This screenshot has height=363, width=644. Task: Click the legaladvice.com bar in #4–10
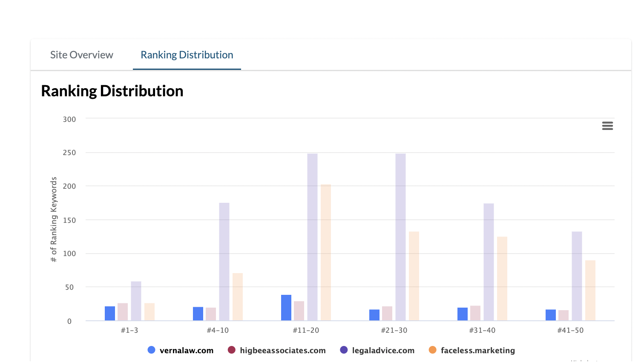click(x=224, y=262)
